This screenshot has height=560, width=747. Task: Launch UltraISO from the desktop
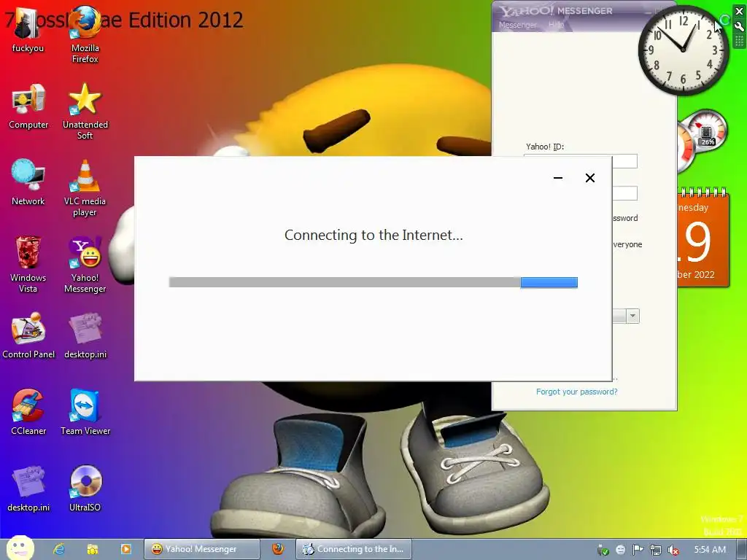point(85,489)
